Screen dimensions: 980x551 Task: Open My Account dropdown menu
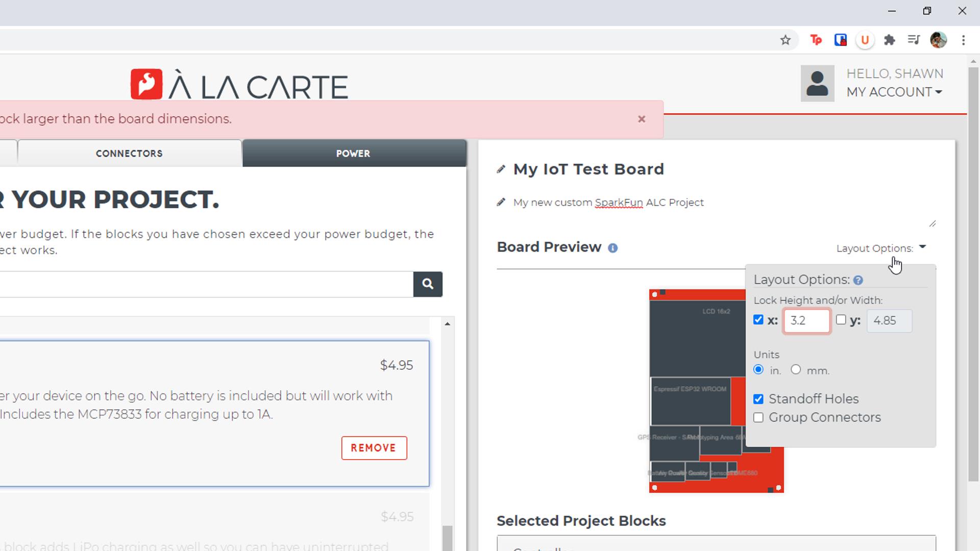[x=894, y=92]
